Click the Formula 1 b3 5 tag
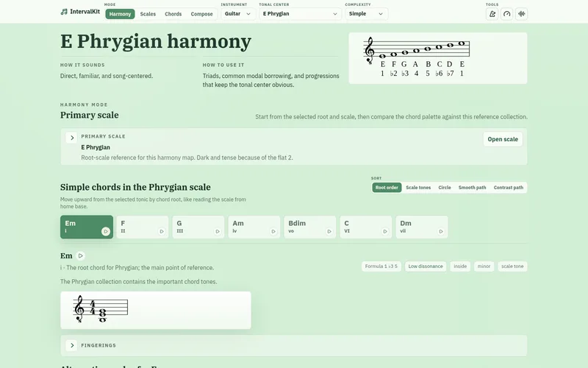 click(381, 266)
